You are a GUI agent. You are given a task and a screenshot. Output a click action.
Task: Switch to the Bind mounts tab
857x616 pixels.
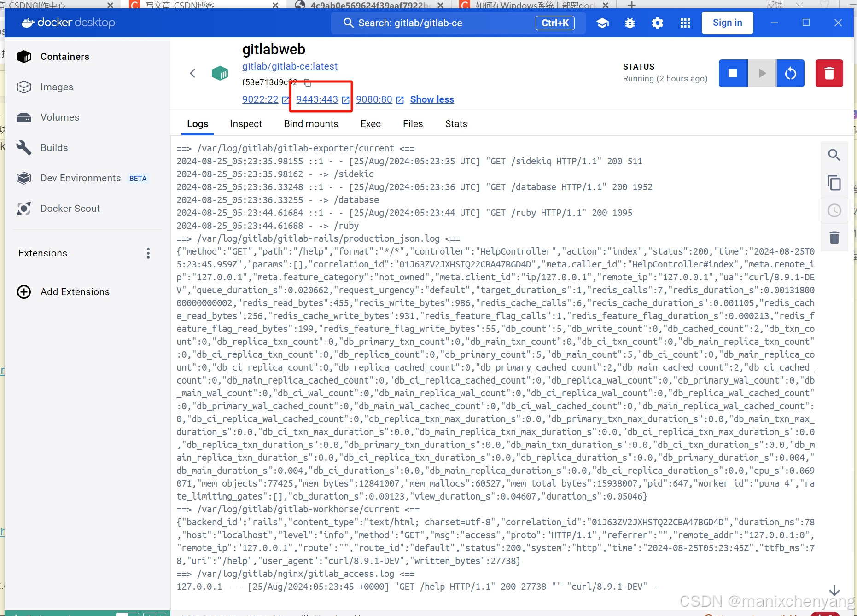[311, 124]
